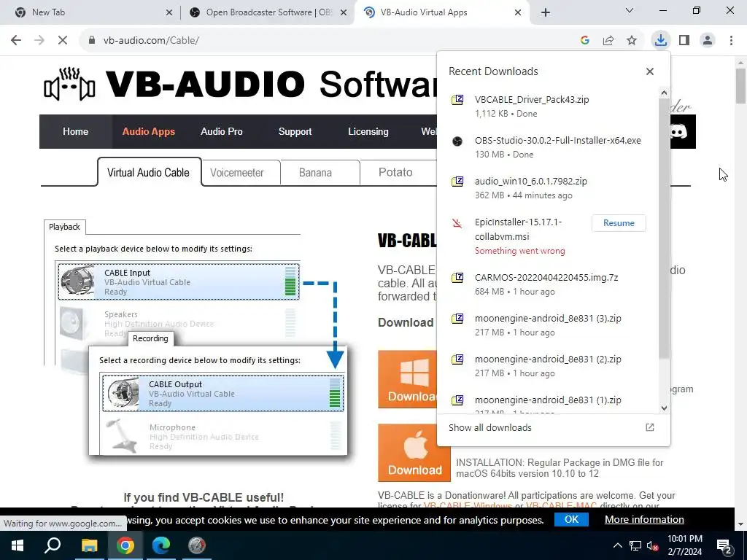Go back to the previous page
The width and height of the screenshot is (747, 560).
[x=16, y=40]
